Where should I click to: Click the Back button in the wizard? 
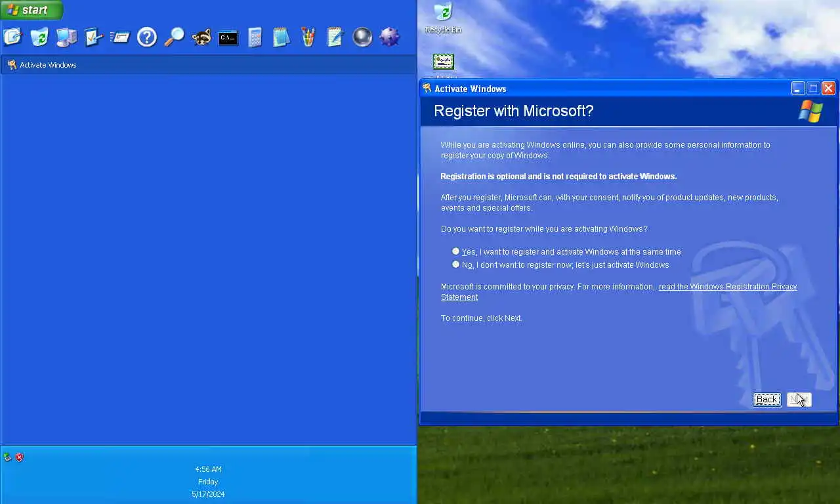[766, 400]
